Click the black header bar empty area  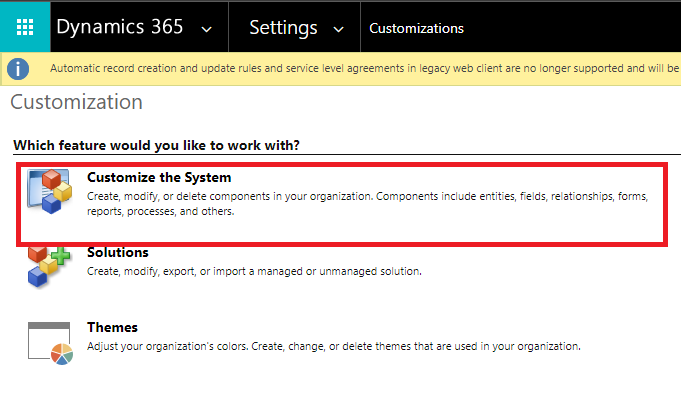(580, 28)
